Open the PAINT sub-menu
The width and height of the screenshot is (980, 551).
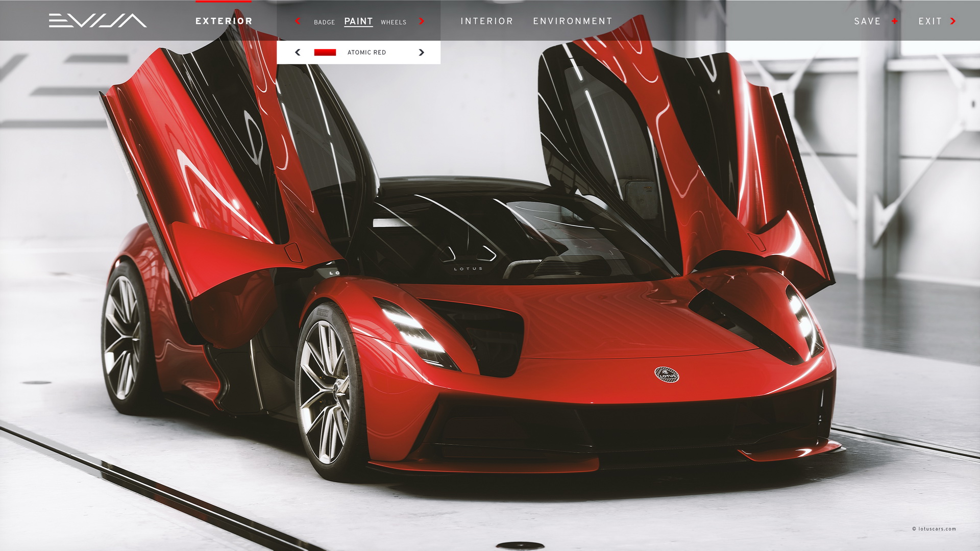tap(358, 21)
